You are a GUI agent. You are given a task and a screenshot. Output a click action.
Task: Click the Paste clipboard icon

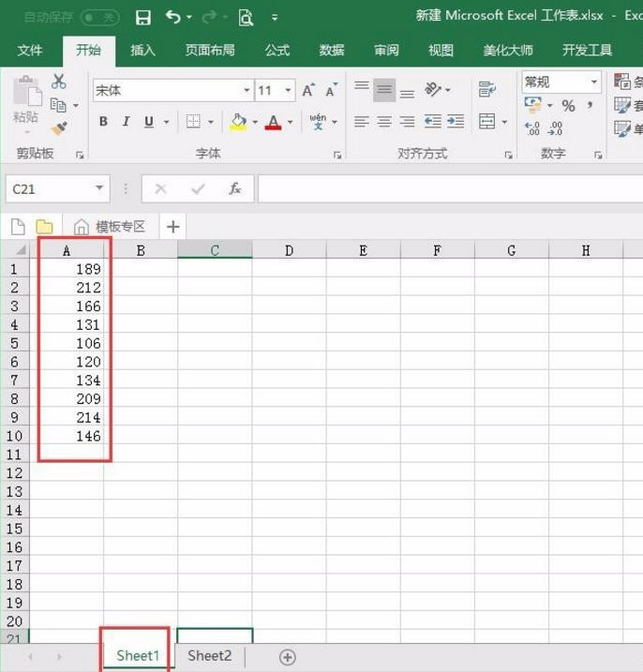27,91
